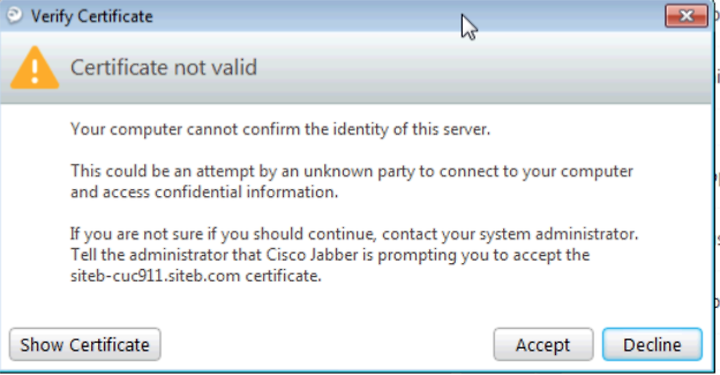Click the word 'certificate.' ending the message

point(283,276)
